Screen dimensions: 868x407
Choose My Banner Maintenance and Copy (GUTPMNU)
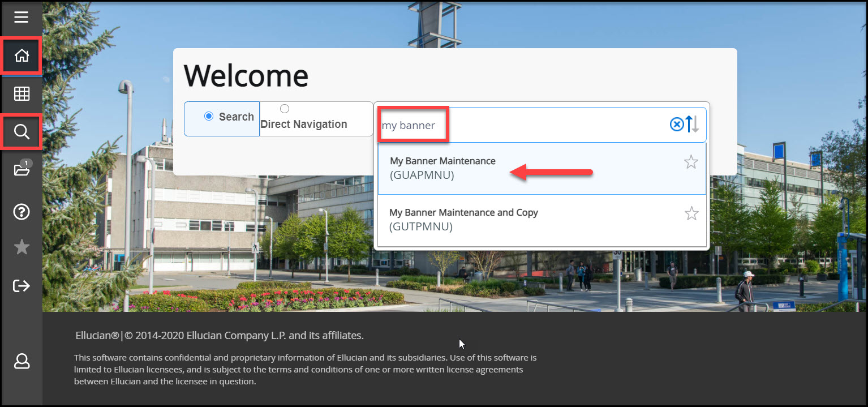pos(542,220)
